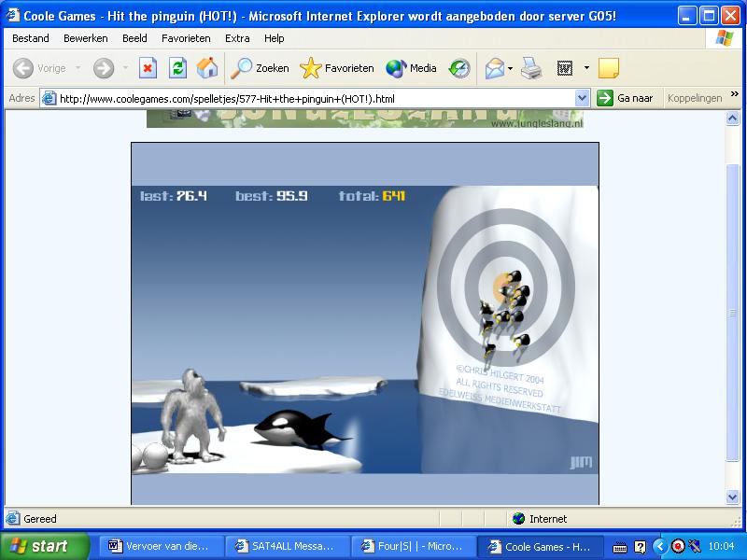Click the Coole Games taskbar item
Viewport: 747px width, 560px height.
coord(539,546)
